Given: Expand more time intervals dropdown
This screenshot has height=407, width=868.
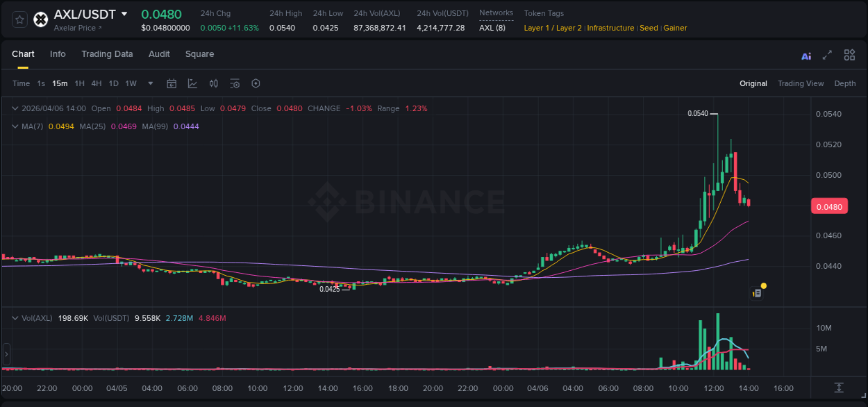Looking at the screenshot, I should (151, 83).
